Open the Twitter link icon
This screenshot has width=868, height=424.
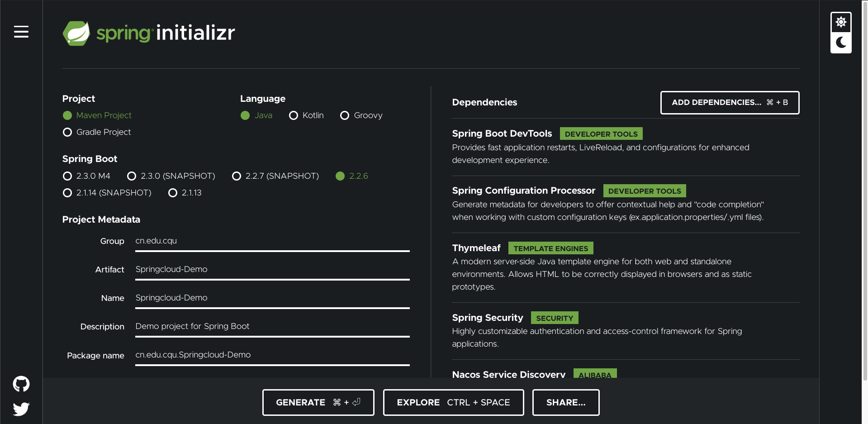point(21,409)
